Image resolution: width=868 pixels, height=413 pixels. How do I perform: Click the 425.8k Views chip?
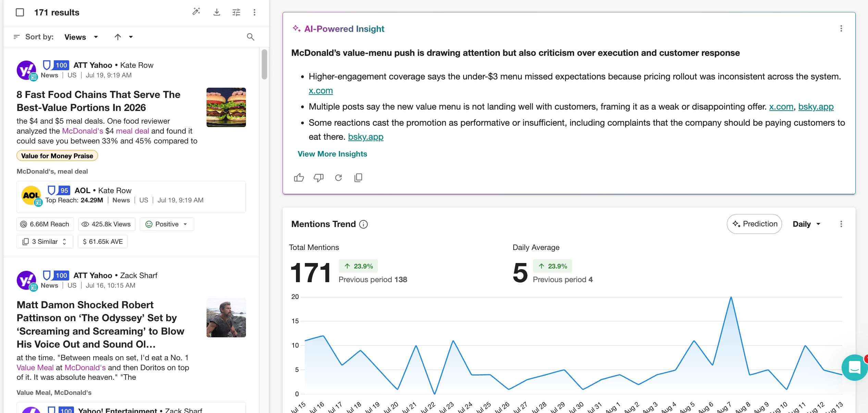107,224
